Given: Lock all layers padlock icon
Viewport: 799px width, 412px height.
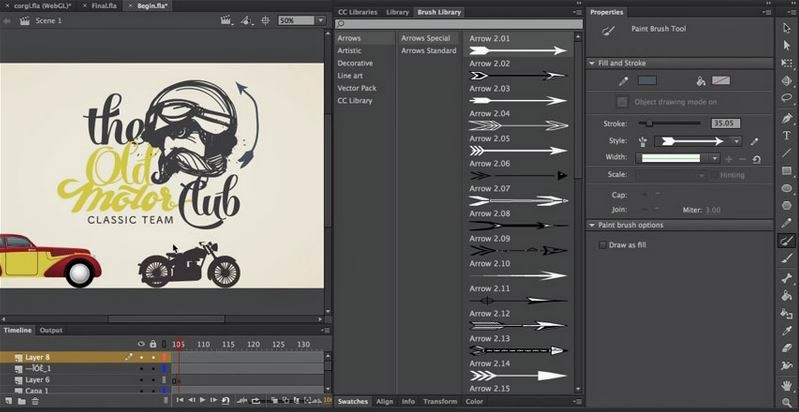Looking at the screenshot, I should 153,344.
